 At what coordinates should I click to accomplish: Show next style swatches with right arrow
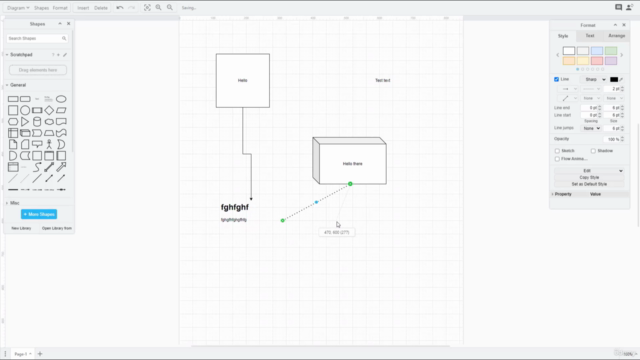point(622,55)
